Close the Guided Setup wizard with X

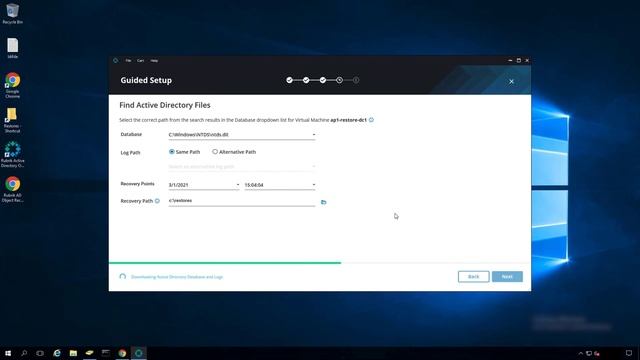click(x=511, y=82)
